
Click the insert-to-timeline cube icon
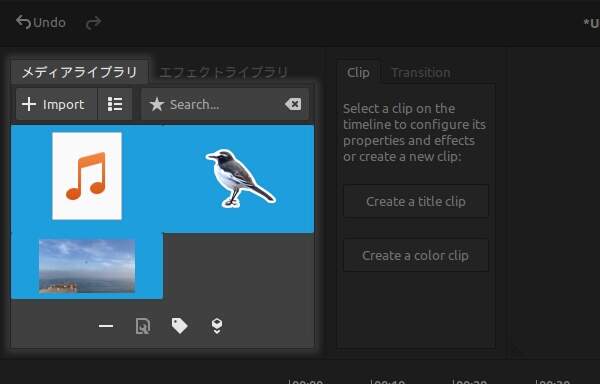pos(217,326)
